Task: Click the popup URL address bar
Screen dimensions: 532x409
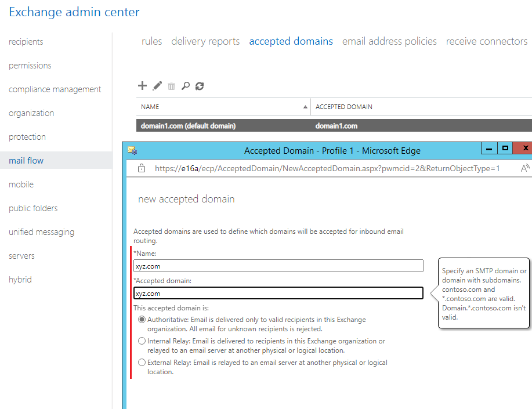Action: click(327, 168)
